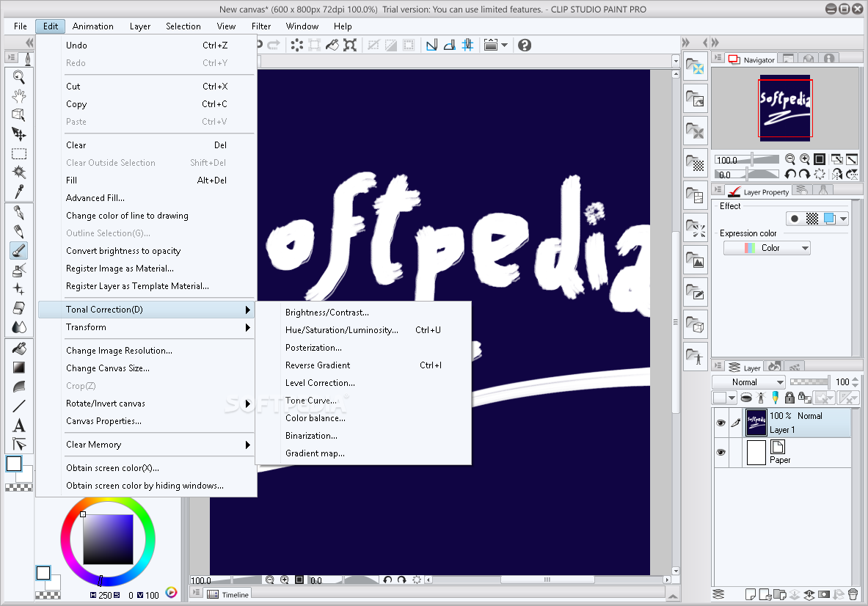Viewport: 868px width, 606px height.
Task: Select the Eyedropper tool
Action: point(19,191)
